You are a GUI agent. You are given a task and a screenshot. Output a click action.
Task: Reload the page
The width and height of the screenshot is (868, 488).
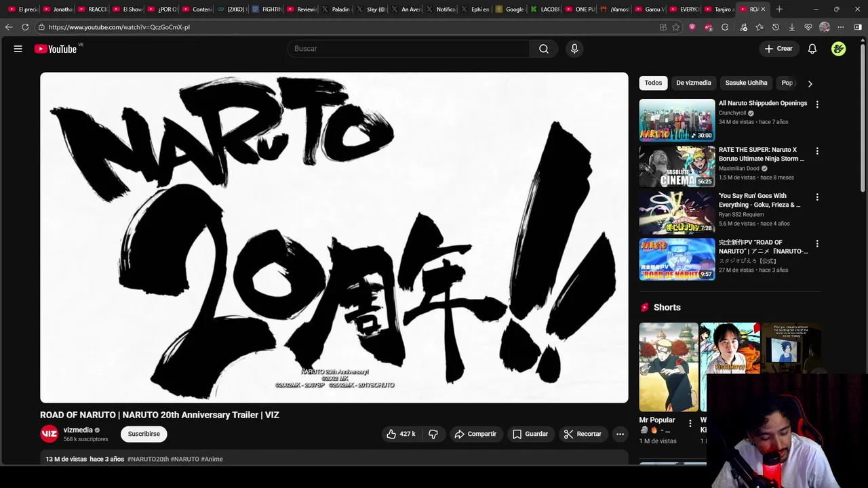25,27
